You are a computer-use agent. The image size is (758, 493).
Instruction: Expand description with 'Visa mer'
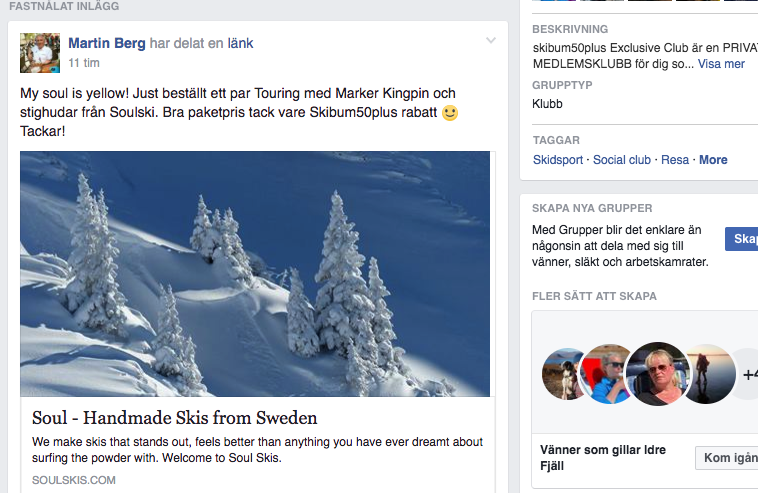721,64
